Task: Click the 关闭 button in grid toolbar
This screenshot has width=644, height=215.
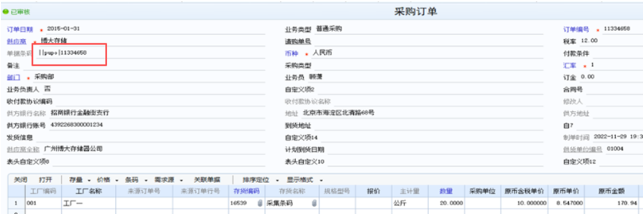Action: 20,180
